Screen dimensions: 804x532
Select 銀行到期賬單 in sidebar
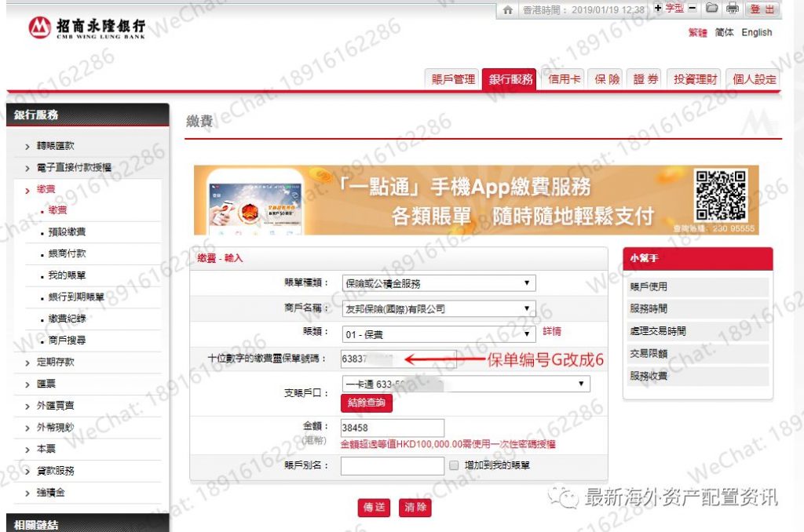click(x=76, y=297)
